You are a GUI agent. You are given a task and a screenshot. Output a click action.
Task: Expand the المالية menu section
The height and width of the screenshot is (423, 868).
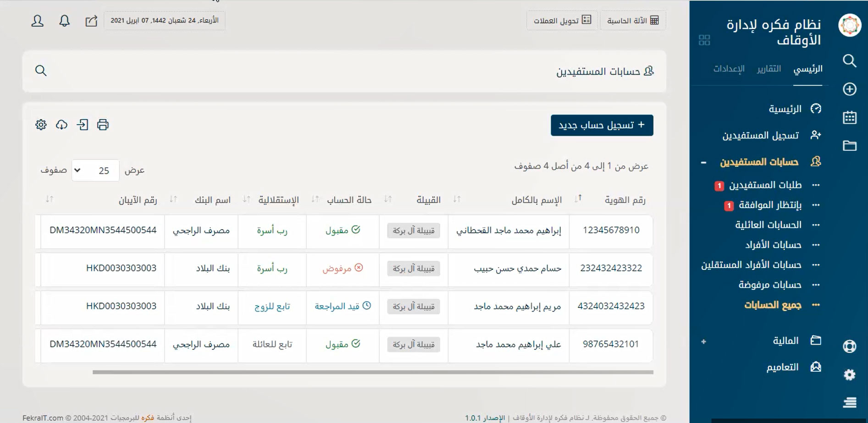(703, 341)
